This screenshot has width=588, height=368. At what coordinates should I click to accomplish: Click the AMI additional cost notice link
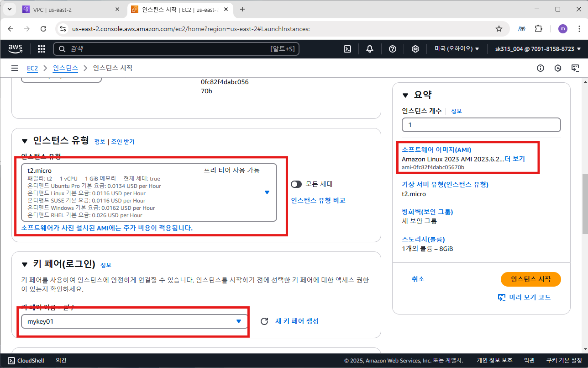(107, 228)
